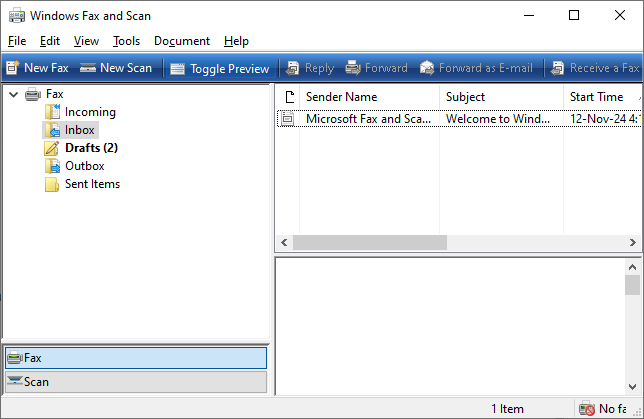
Task: Click preview pane scroll up arrow
Action: tap(632, 267)
